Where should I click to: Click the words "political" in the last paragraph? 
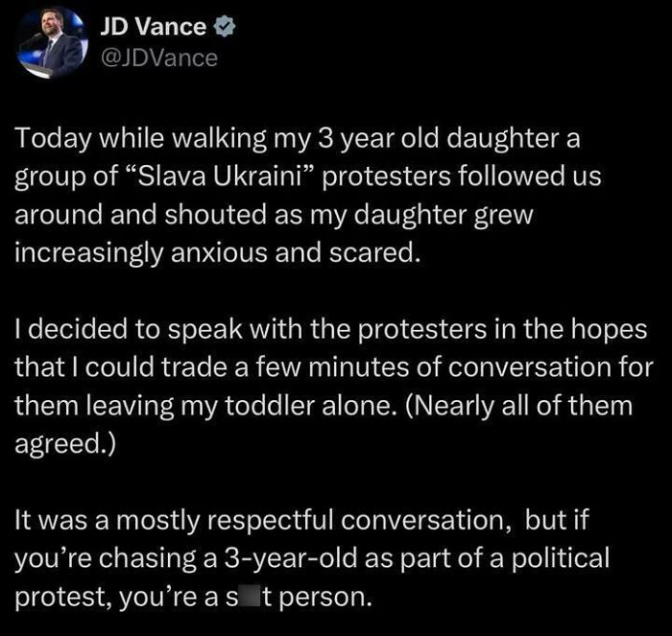click(x=561, y=558)
